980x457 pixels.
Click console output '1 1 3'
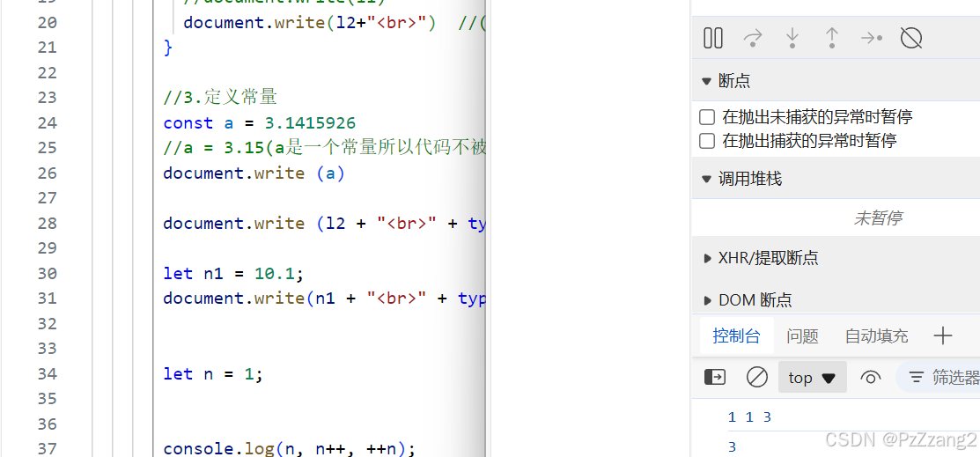(749, 417)
